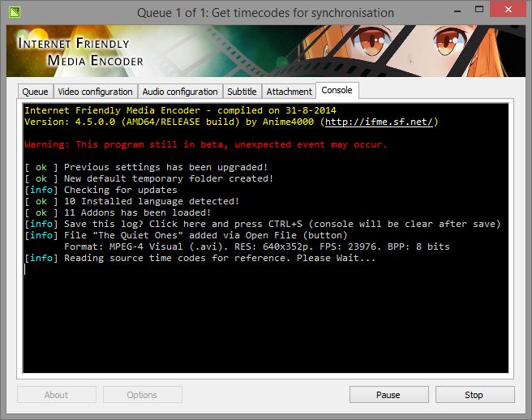Image resolution: width=532 pixels, height=420 pixels.
Task: Click '11 Addons has been loaded!' line
Action: (118, 212)
